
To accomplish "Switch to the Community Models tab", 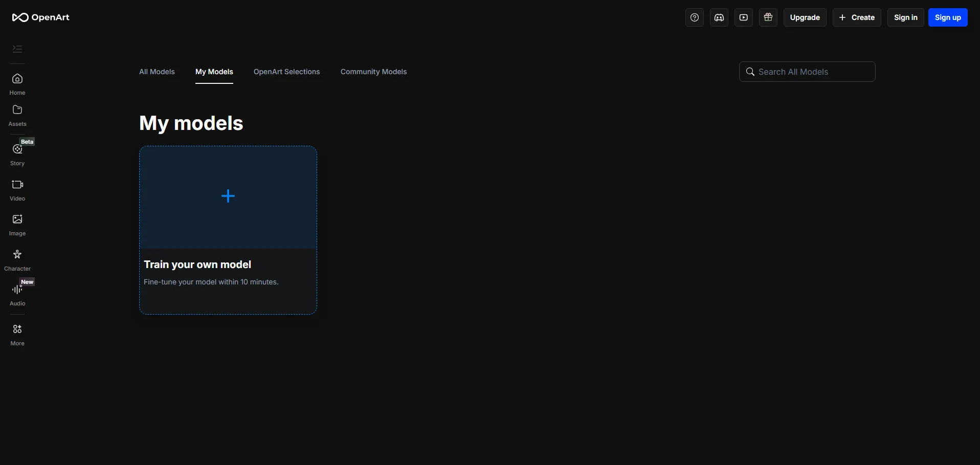I will pos(373,72).
